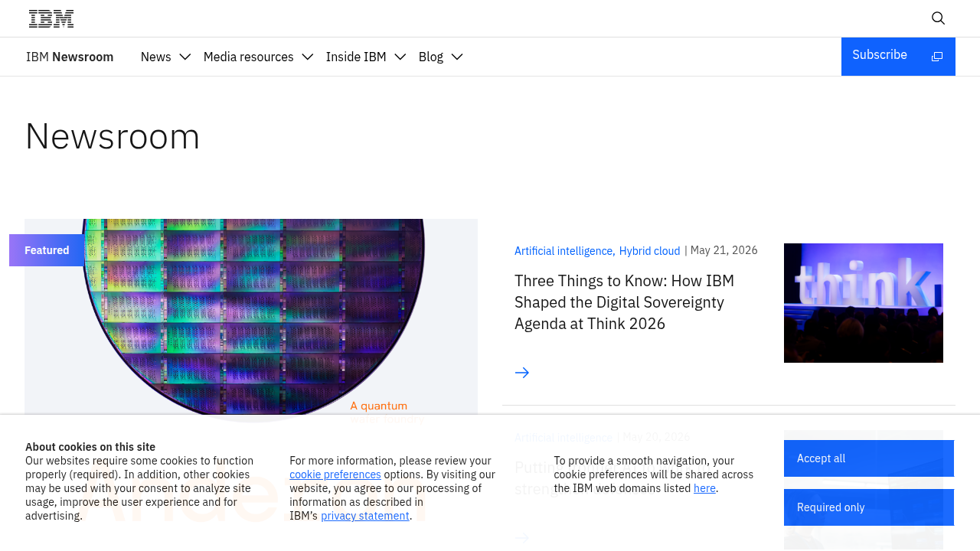The height and width of the screenshot is (551, 980).
Task: Open the search icon
Action: point(938,18)
